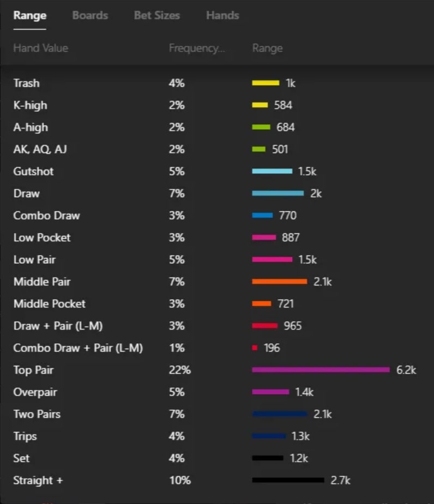Click the Set hand value label
The image size is (434, 504).
pos(21,458)
